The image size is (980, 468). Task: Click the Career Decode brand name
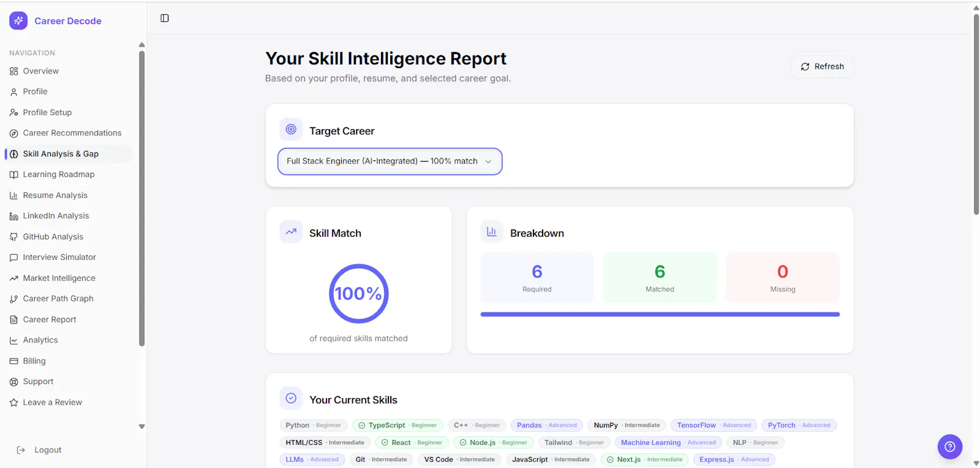68,21
